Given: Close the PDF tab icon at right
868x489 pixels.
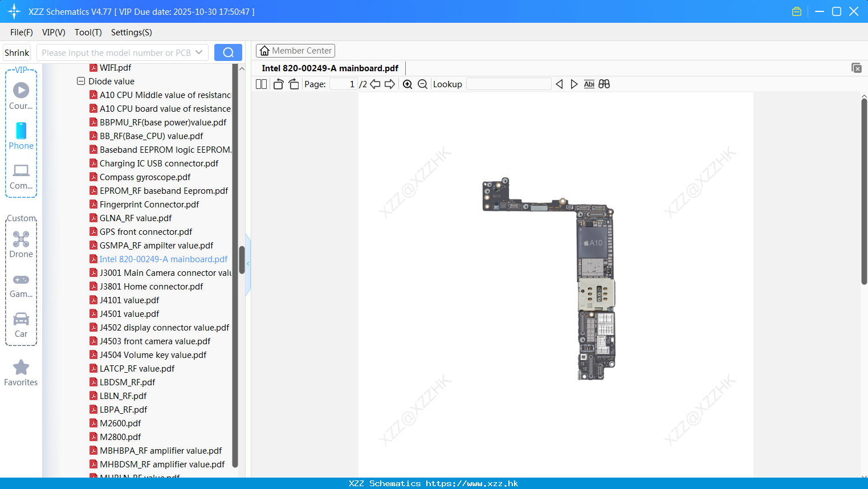Looking at the screenshot, I should click(x=857, y=68).
